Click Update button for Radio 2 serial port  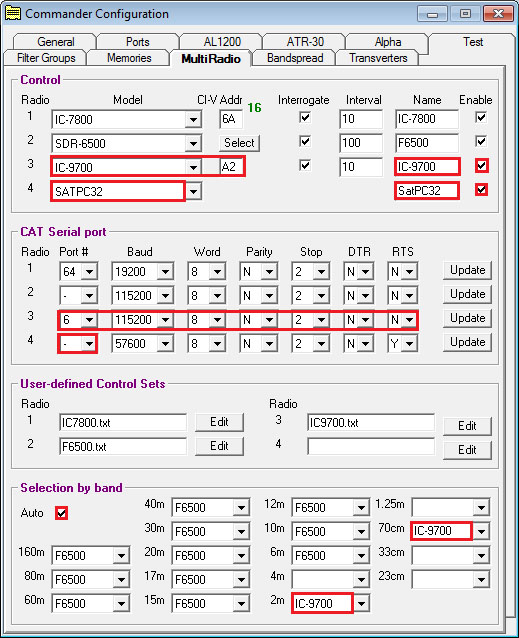[x=467, y=294]
